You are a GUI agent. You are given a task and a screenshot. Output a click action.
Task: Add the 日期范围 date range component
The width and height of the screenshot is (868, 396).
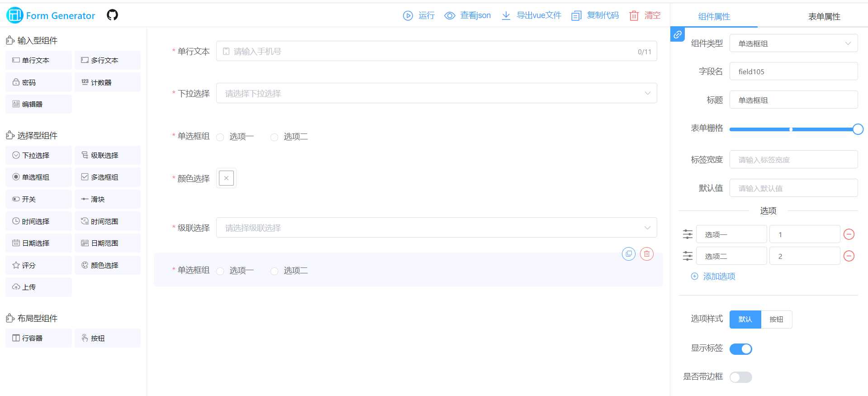(x=108, y=243)
